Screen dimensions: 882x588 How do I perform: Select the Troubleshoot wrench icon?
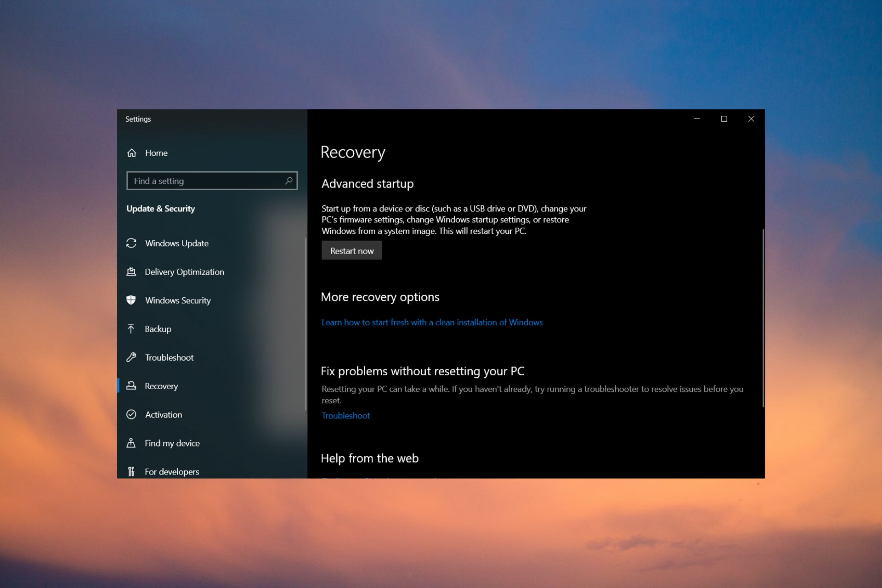[x=131, y=357]
